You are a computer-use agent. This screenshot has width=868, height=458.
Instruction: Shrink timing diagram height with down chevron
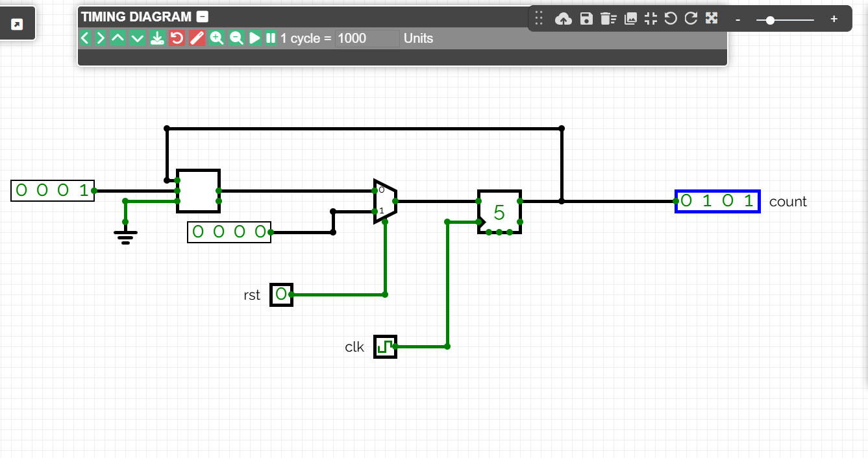(x=137, y=38)
